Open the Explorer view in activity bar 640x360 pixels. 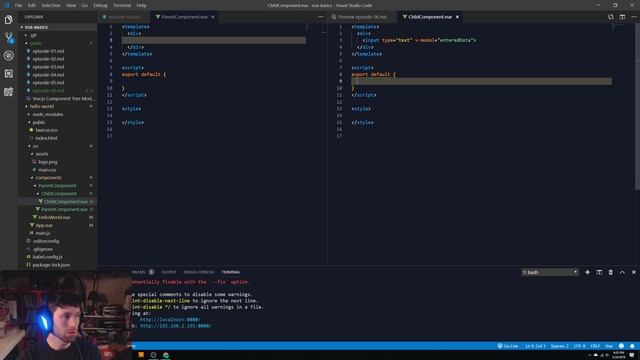9,20
